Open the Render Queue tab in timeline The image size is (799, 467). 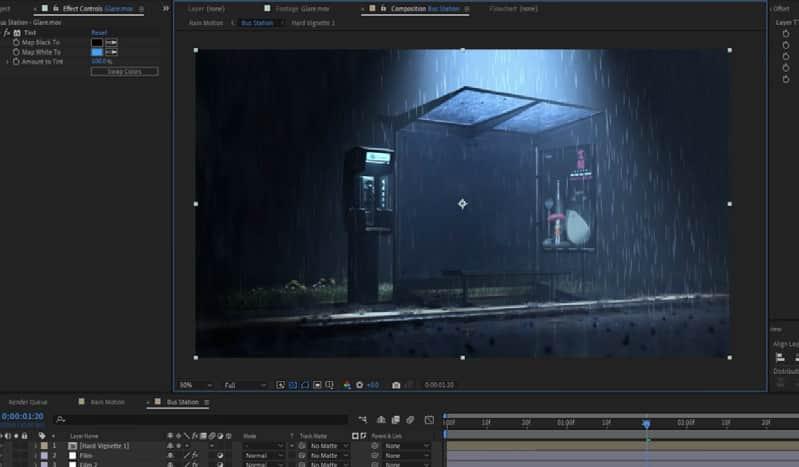[x=28, y=402]
